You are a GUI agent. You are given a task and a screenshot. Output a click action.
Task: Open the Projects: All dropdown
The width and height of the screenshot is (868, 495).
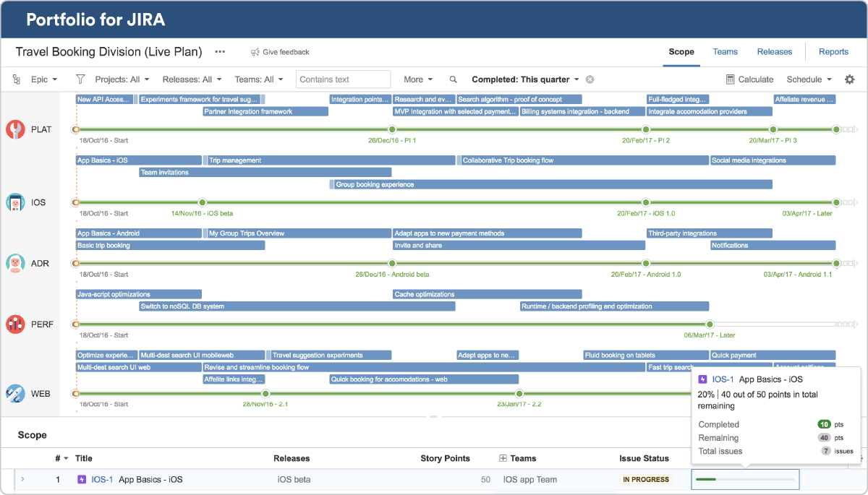pos(122,79)
